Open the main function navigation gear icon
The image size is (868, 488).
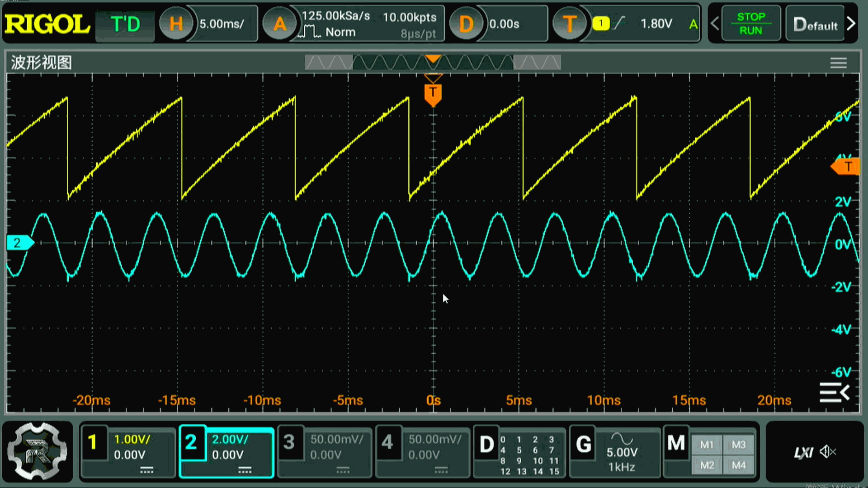(38, 451)
